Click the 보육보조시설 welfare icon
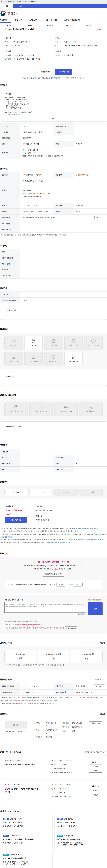 [53, 359]
